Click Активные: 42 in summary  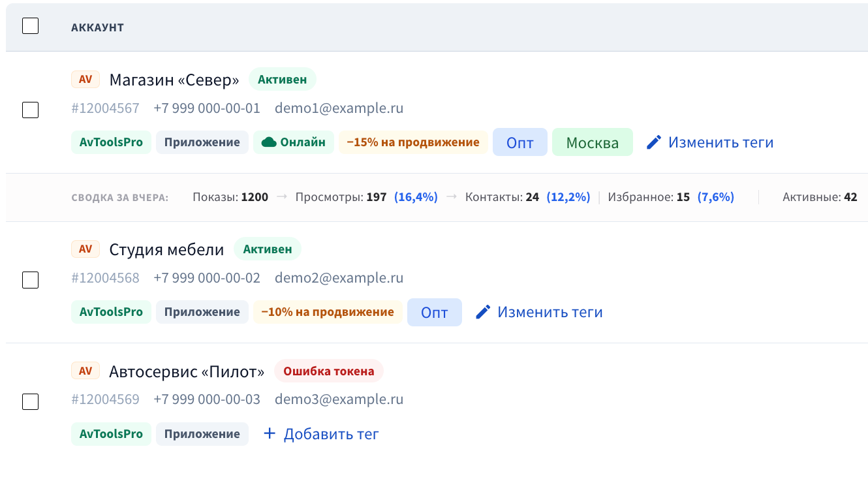coord(820,197)
